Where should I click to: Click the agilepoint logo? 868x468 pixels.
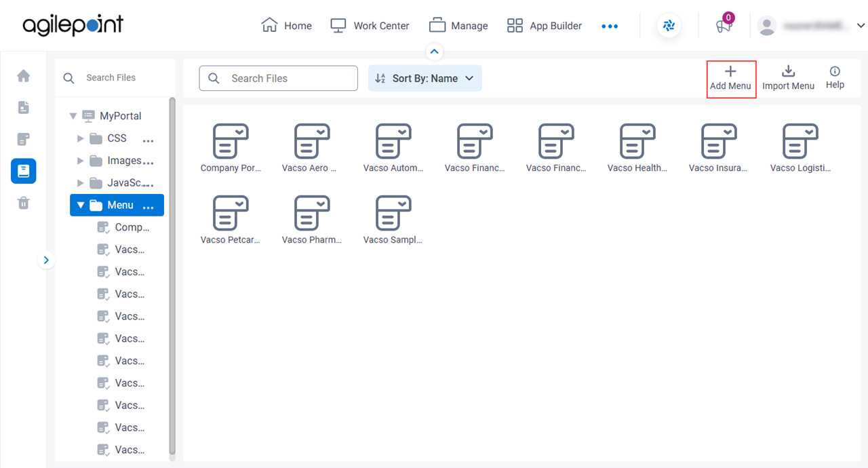coord(73,25)
